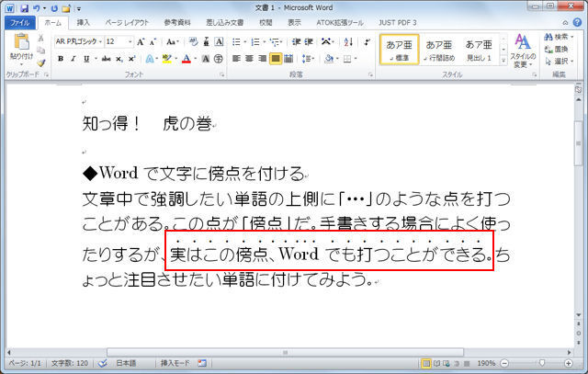Image resolution: width=588 pixels, height=374 pixels.
Task: Click the Align Left icon
Action: pos(236,59)
